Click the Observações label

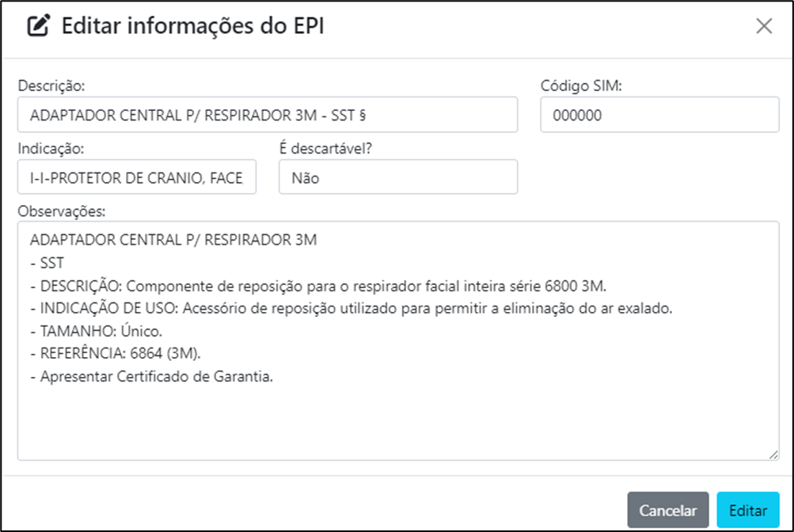tap(61, 211)
